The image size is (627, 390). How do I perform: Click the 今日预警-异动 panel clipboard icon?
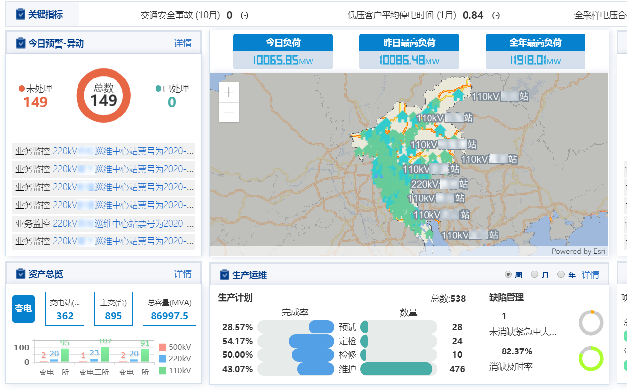(x=20, y=43)
